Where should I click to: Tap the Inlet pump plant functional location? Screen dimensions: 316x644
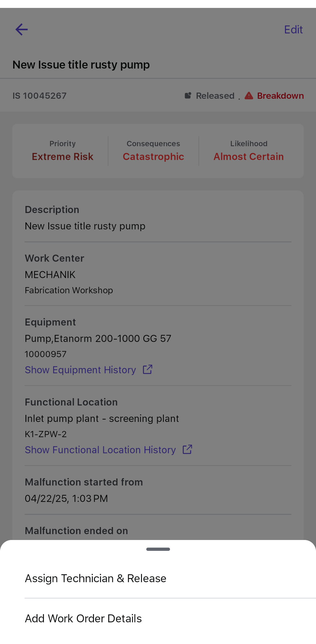click(x=102, y=418)
